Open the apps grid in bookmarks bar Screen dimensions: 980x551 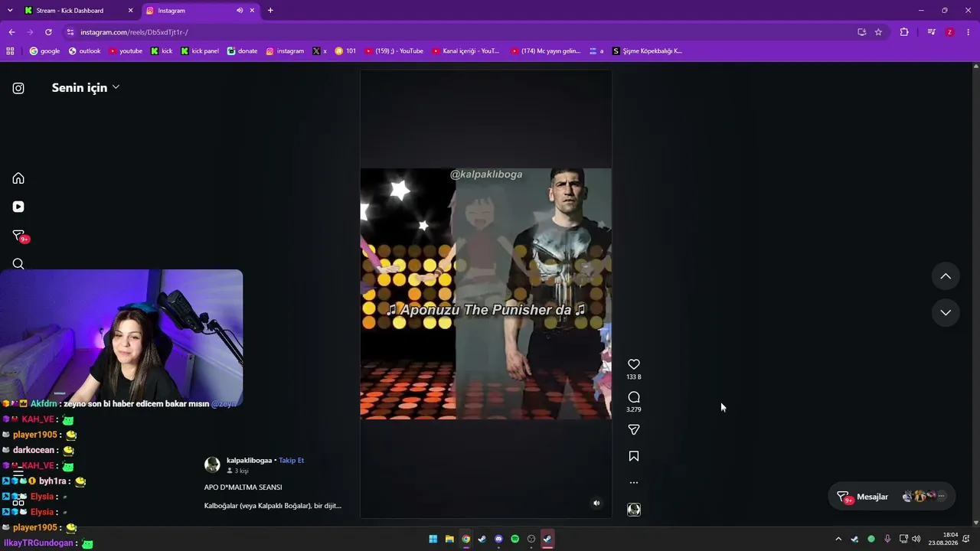click(10, 51)
